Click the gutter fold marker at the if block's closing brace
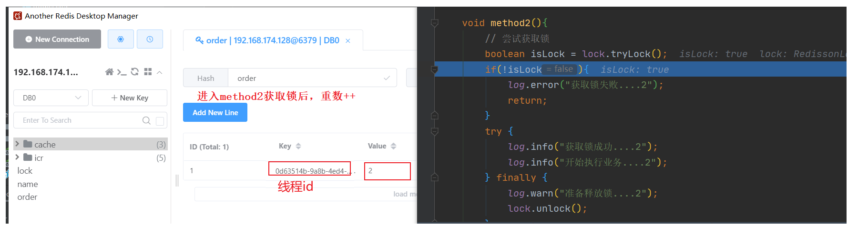Viewport: 868px width, 236px height. pyautogui.click(x=434, y=115)
